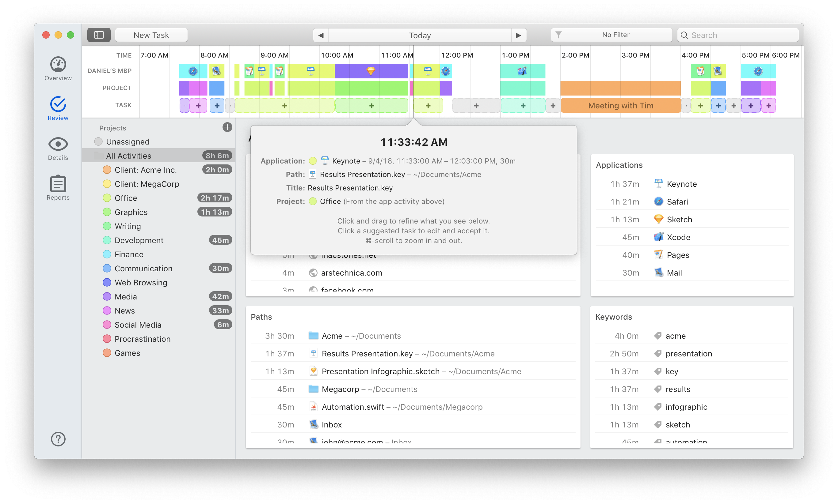Open the Overview section in sidebar
Image resolution: width=838 pixels, height=504 pixels.
click(x=58, y=69)
